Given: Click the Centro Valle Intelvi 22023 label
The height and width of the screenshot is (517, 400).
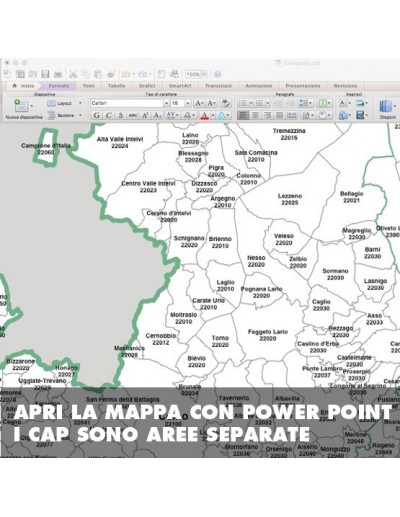Looking at the screenshot, I should [x=148, y=187].
